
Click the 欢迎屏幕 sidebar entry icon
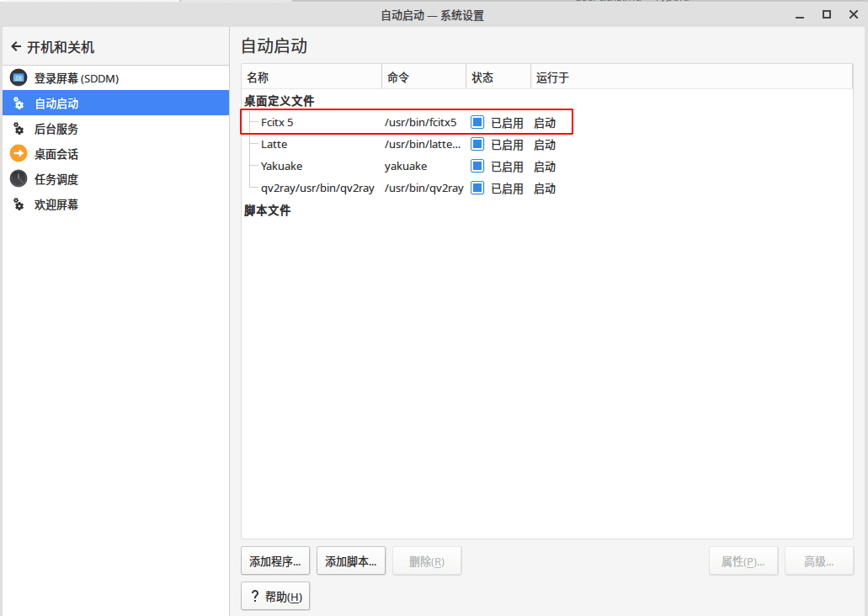(19, 204)
